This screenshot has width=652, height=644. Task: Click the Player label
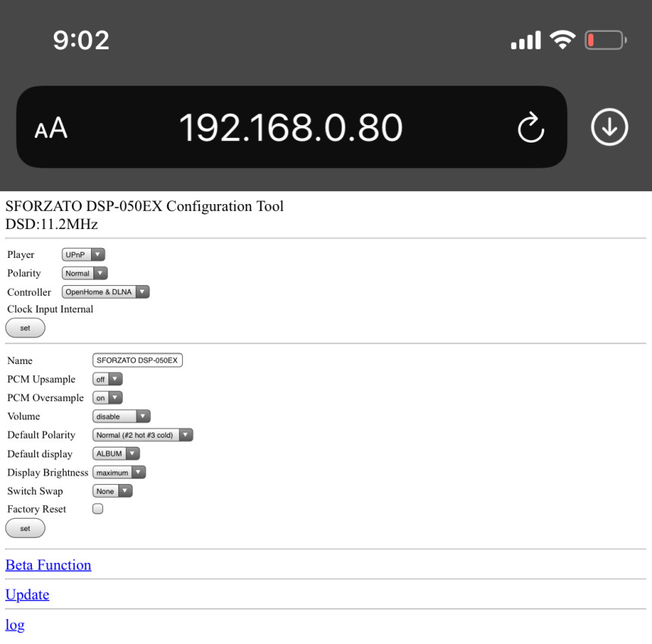click(20, 255)
